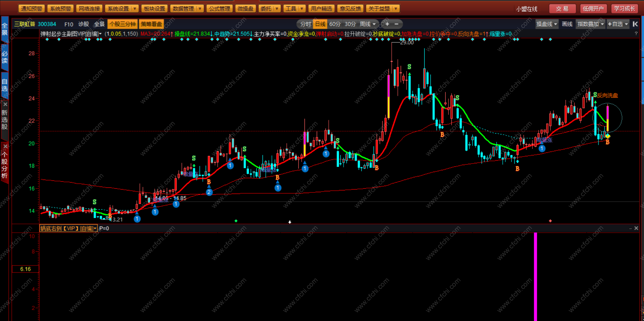Click the K collapse-panel icon
This screenshot has height=321, width=644.
click(x=635, y=24)
